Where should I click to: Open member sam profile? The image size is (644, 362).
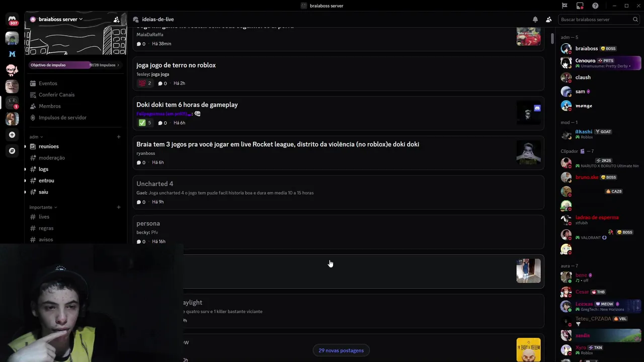[600, 92]
